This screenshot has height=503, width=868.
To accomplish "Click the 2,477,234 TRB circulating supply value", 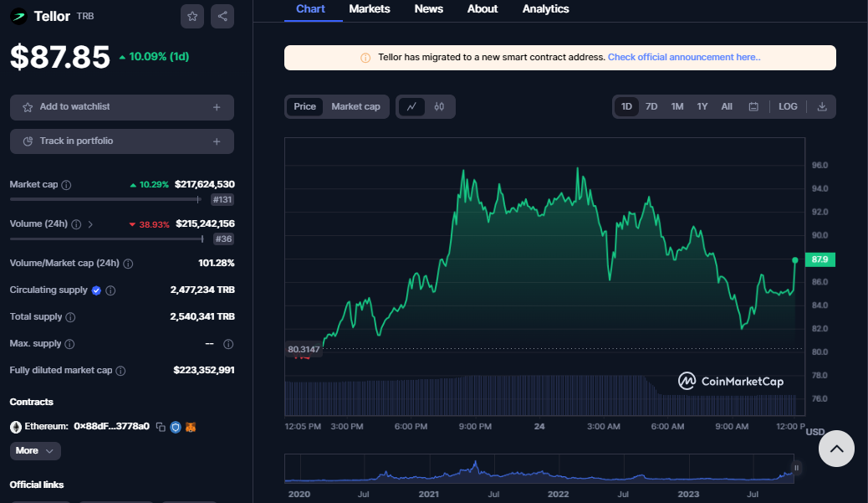I will 202,290.
